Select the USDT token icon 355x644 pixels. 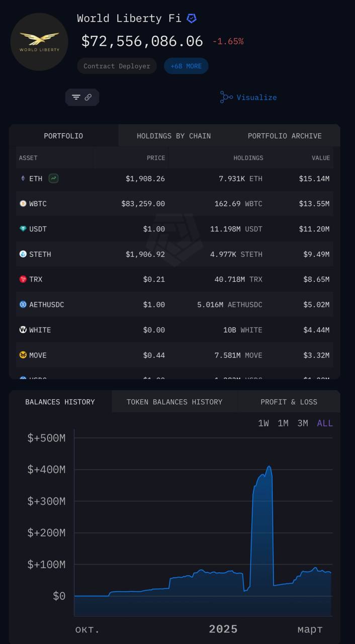click(x=23, y=229)
